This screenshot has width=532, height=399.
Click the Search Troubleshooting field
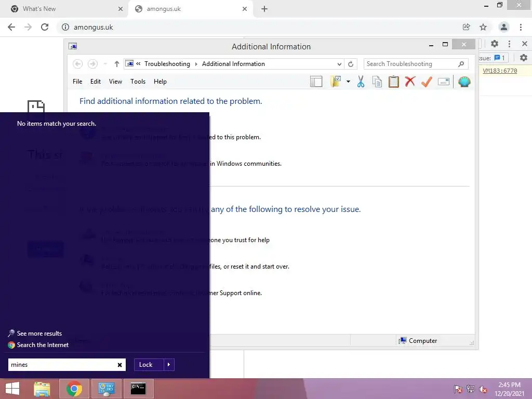(x=416, y=64)
